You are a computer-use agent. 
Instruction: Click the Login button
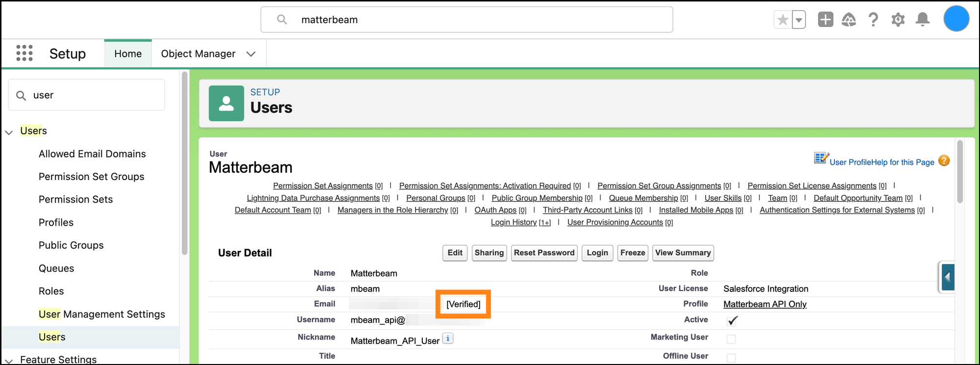(x=597, y=253)
